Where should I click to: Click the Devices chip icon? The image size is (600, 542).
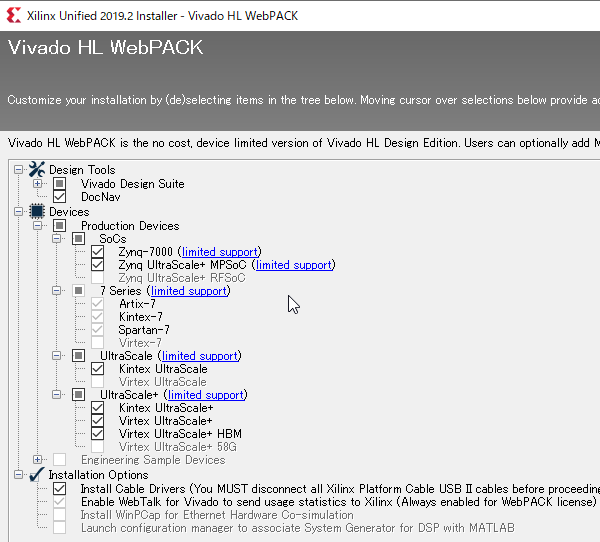38,212
